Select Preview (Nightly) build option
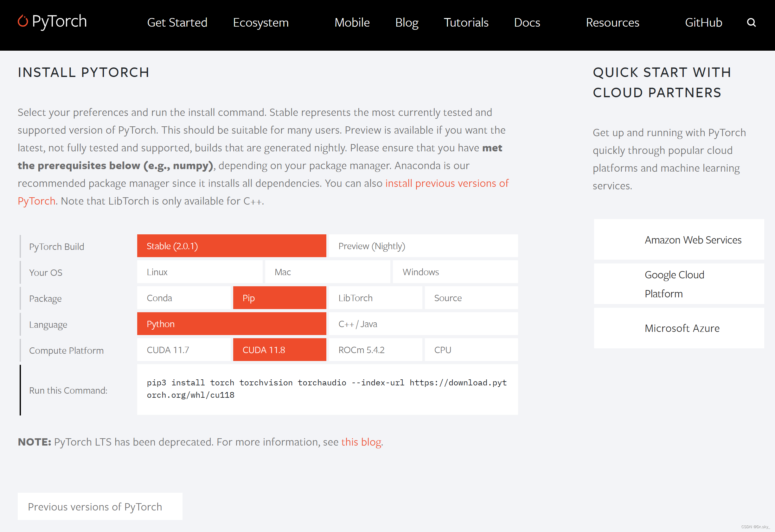The image size is (775, 532). pos(423,246)
